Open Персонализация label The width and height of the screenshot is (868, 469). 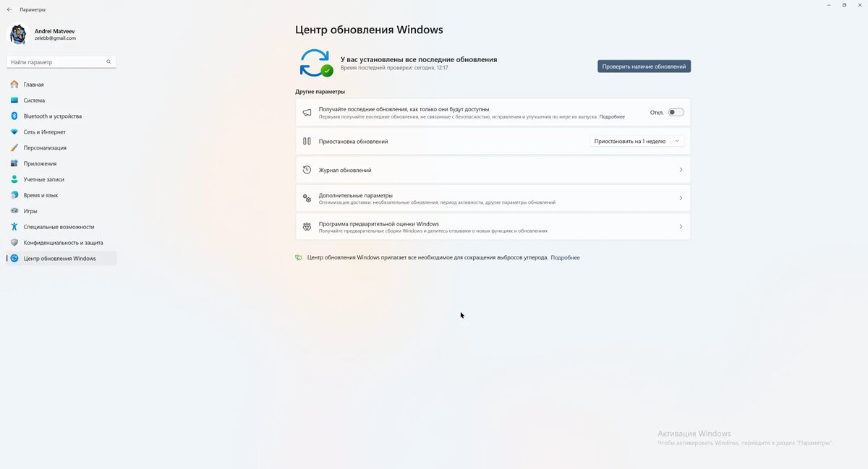click(x=45, y=148)
